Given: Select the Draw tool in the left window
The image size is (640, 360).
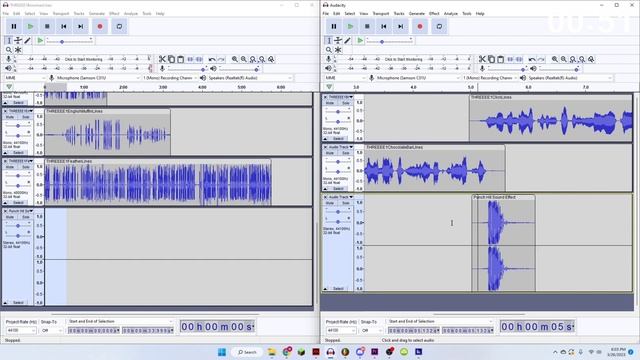Looking at the screenshot, I should click(27, 40).
